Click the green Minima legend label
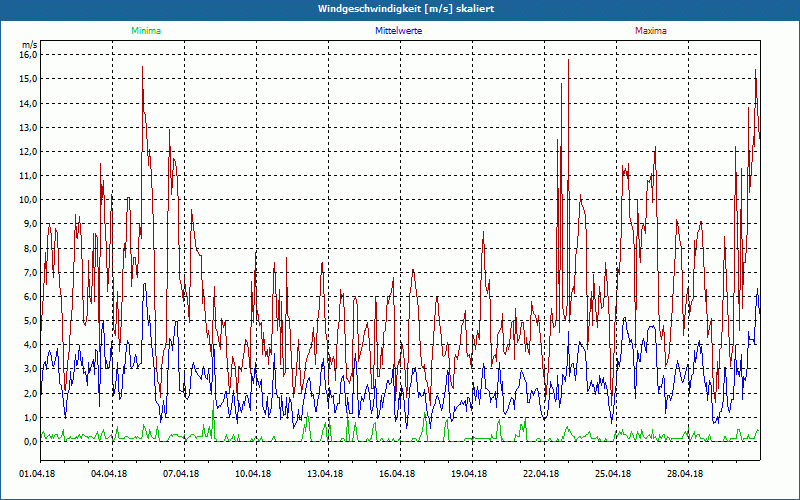The width and height of the screenshot is (800, 500). pos(146,31)
